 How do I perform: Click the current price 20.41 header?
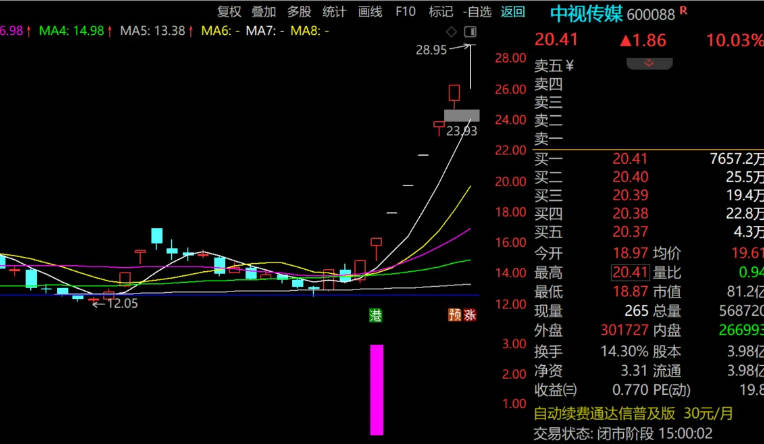click(556, 39)
